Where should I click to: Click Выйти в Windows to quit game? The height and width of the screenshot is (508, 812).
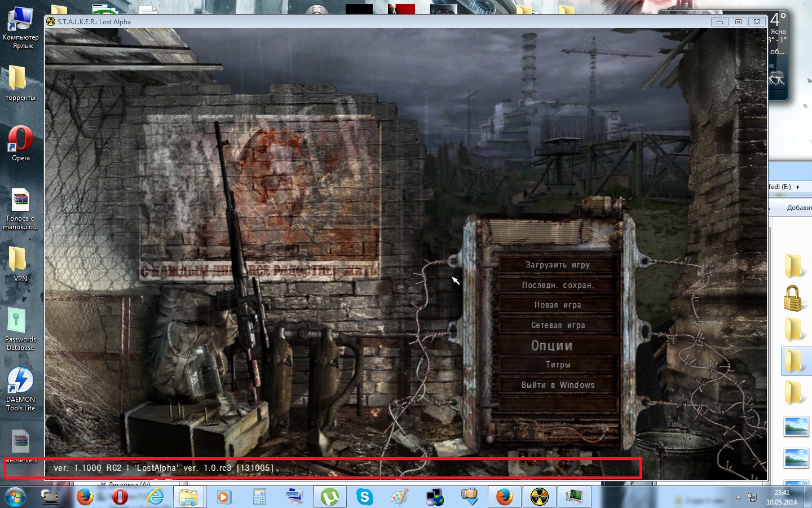[x=558, y=385]
